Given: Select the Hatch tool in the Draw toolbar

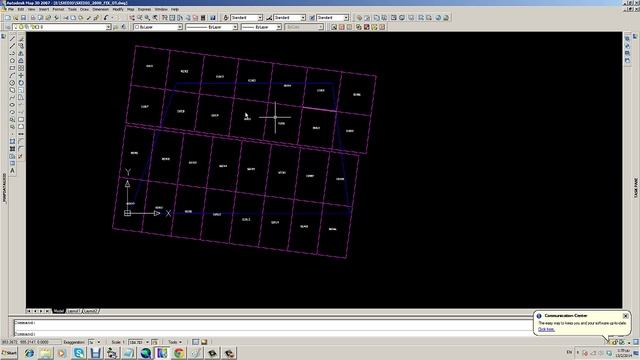Looking at the screenshot, I should coord(12,149).
